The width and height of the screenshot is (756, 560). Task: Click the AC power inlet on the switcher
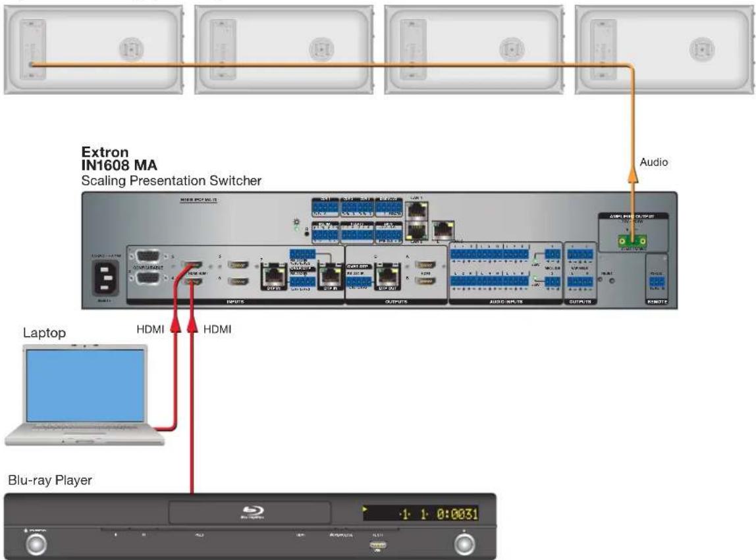(105, 278)
